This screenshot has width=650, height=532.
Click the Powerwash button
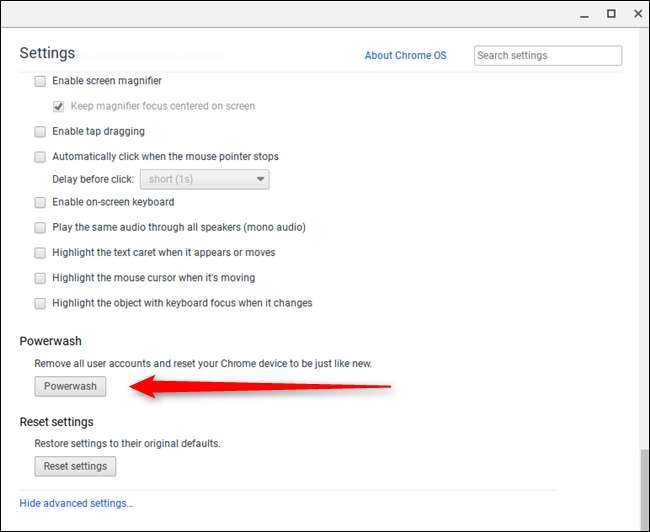[x=70, y=386]
